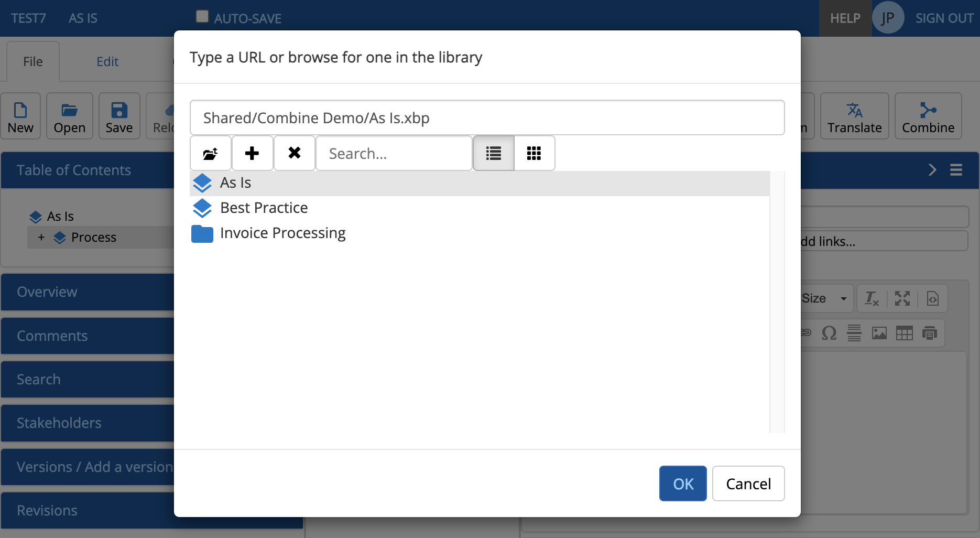
Task: Open the Size dropdown
Action: (x=824, y=298)
